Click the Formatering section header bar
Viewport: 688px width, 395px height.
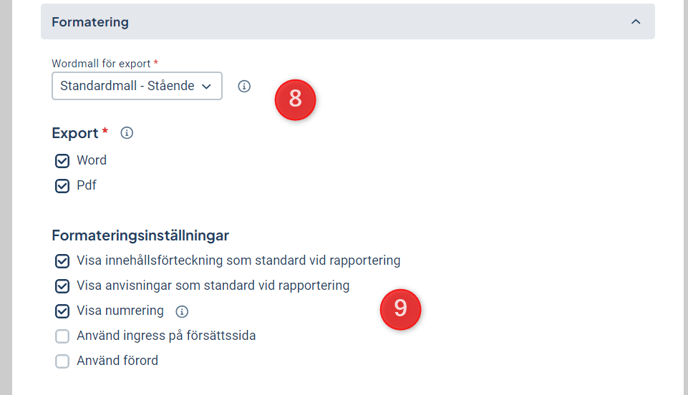point(348,22)
